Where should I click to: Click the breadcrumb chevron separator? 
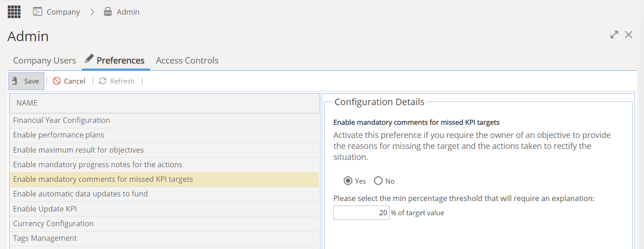[x=92, y=12]
